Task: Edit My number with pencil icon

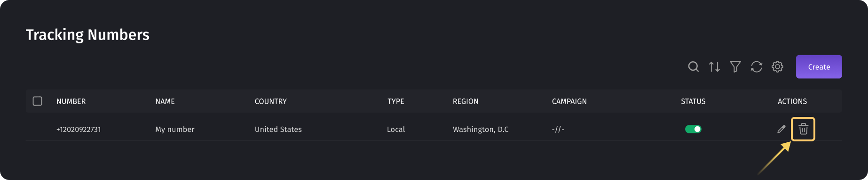Action: pos(781,129)
